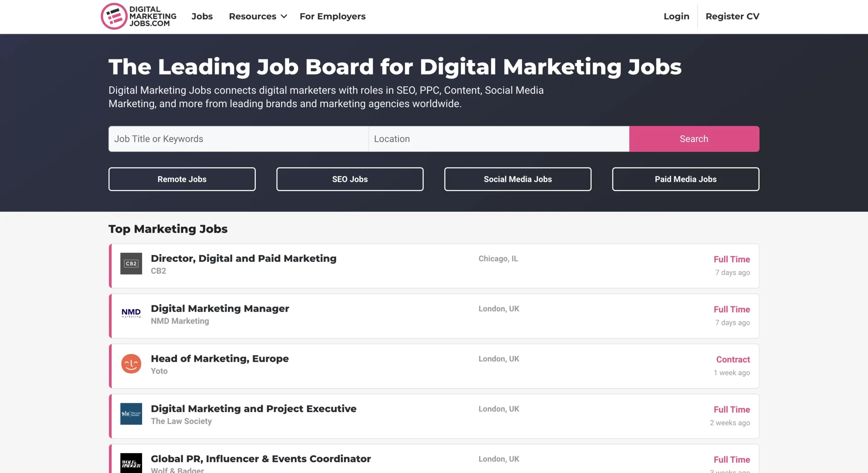Open the Register CV page
This screenshot has height=473, width=868.
click(732, 16)
